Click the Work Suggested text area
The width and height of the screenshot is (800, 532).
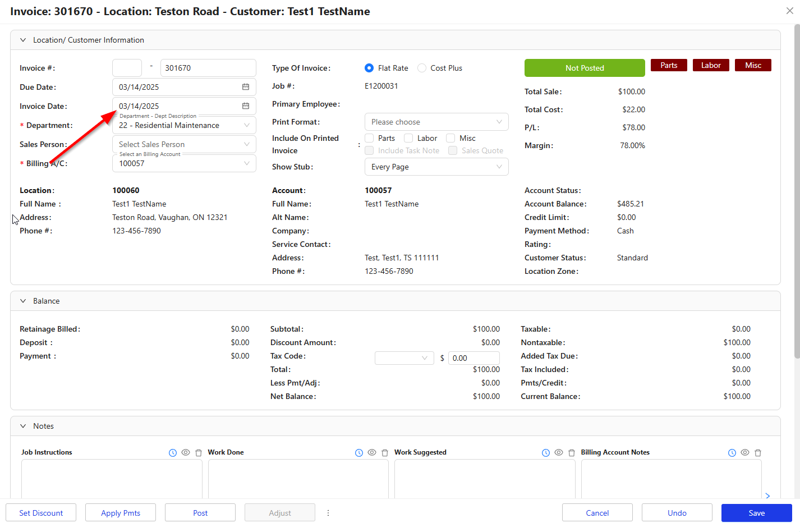485,479
